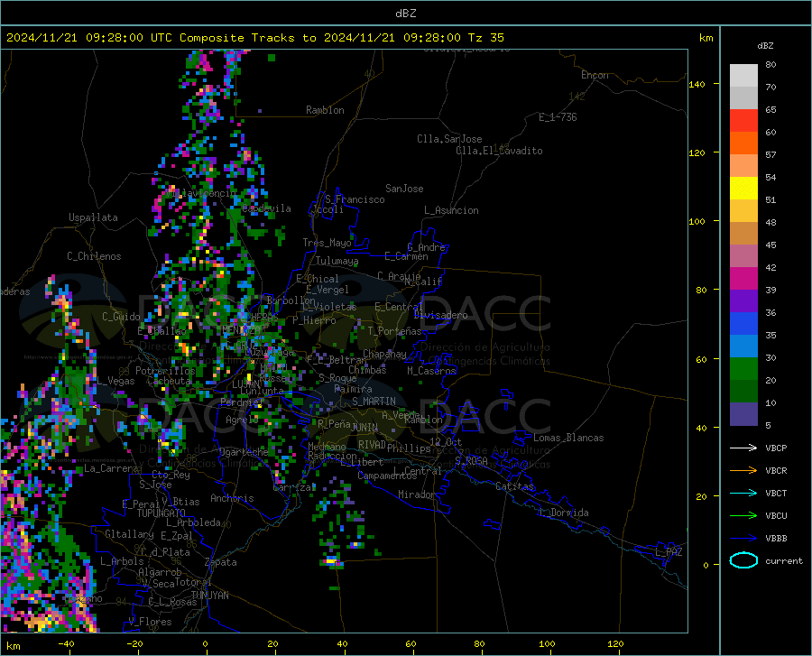Image resolution: width=812 pixels, height=656 pixels.
Task: Click the M_Caseros map label
Action: (431, 371)
